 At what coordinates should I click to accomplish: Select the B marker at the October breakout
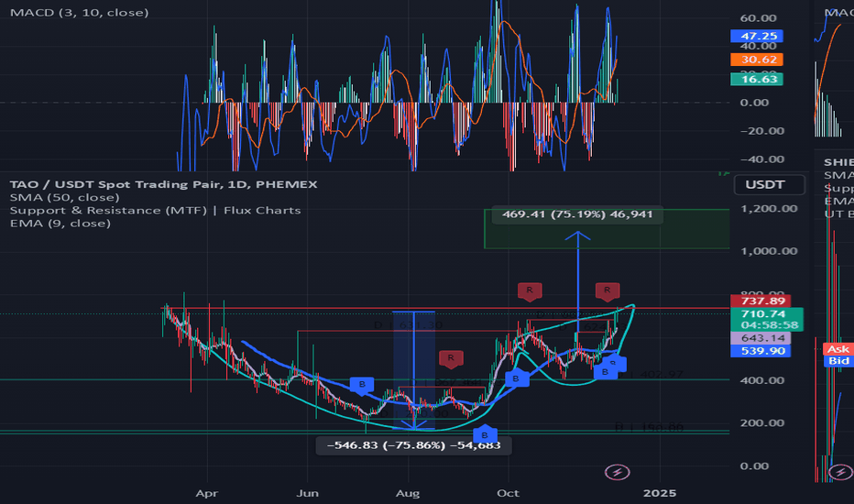[516, 378]
